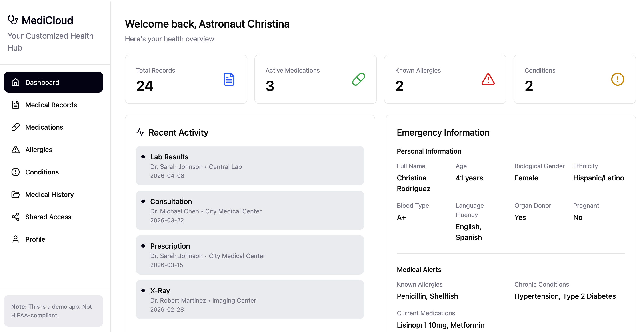The image size is (644, 332).
Task: Go to the Medications section
Action: pos(44,127)
